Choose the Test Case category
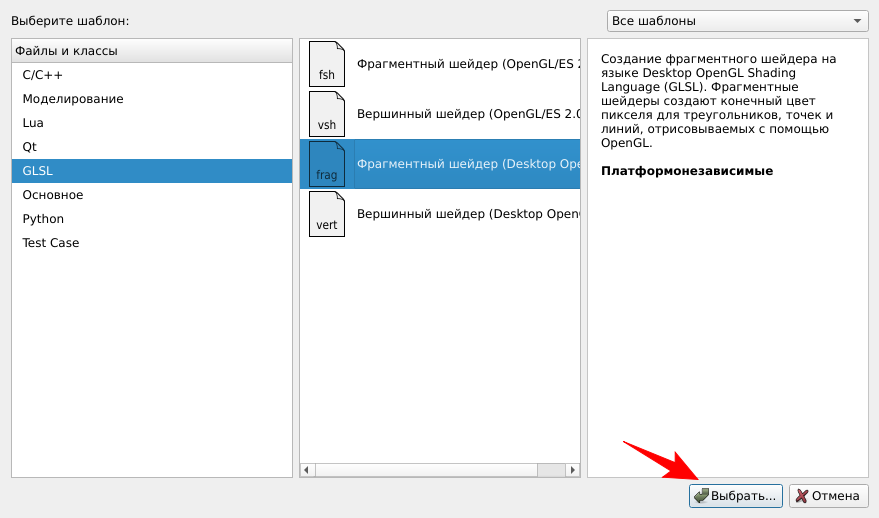The width and height of the screenshot is (879, 518). click(51, 243)
